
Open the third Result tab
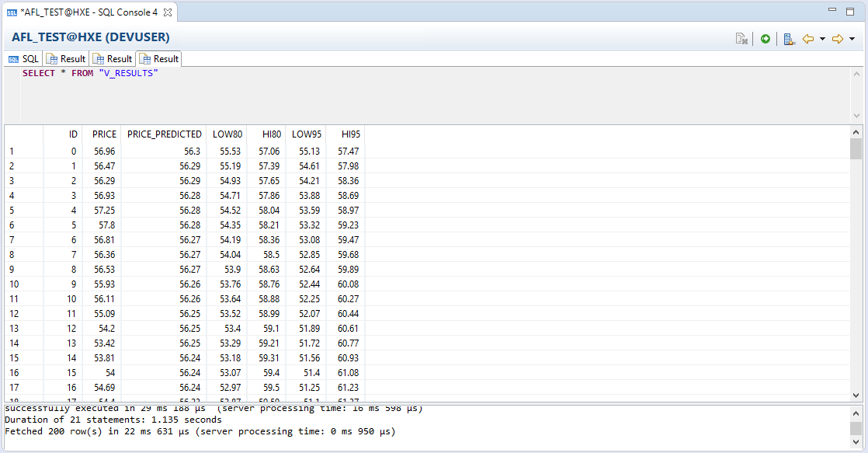coord(159,59)
